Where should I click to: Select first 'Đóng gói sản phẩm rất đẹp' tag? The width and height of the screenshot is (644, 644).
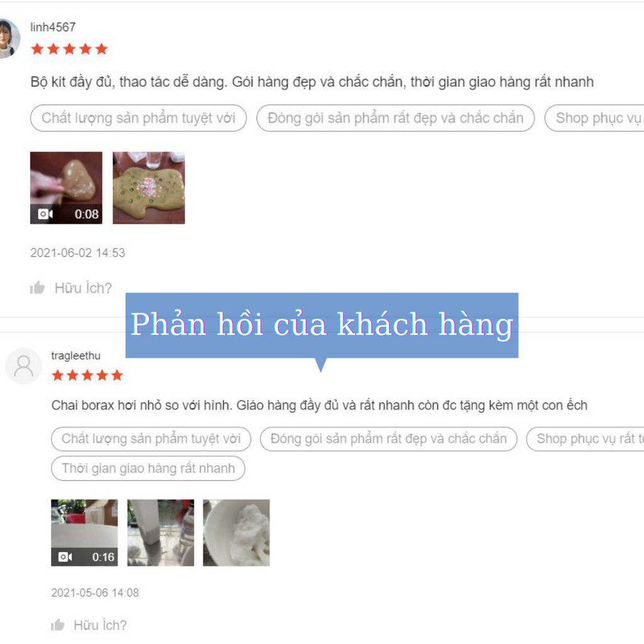pos(396,118)
